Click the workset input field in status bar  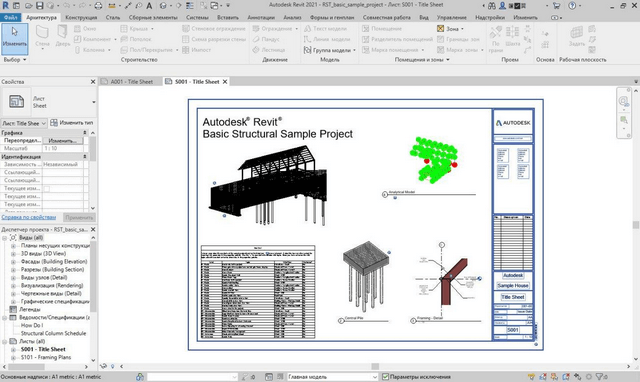coord(192,377)
